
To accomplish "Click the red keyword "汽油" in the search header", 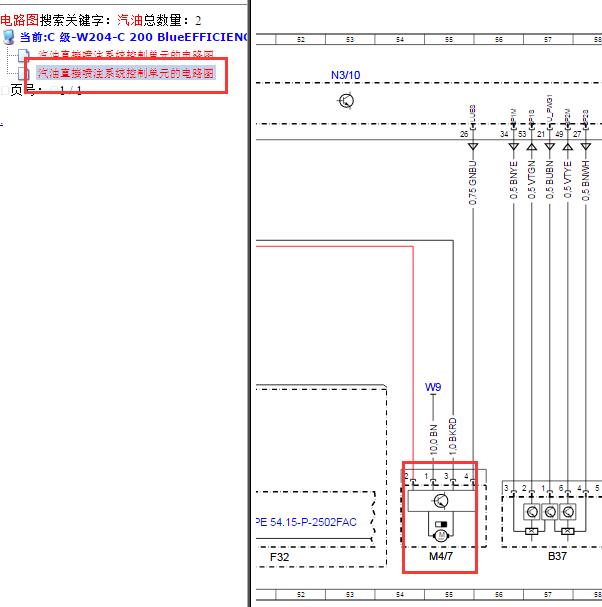I will point(130,20).
